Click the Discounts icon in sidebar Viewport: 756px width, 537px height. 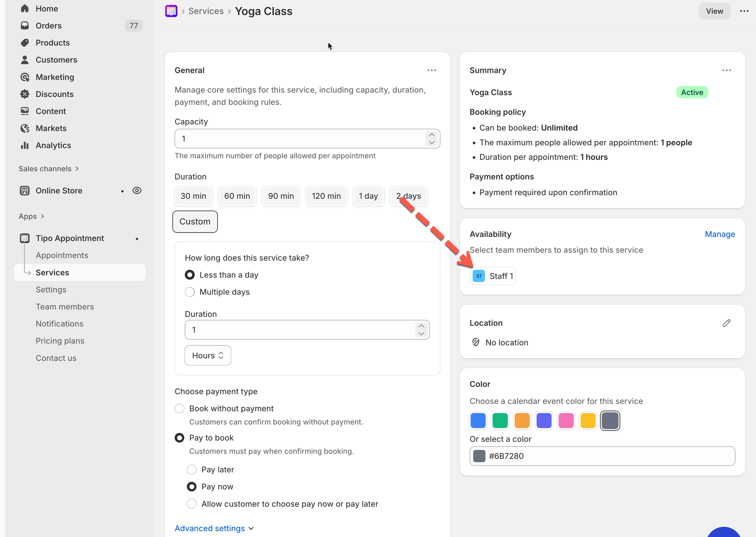25,94
